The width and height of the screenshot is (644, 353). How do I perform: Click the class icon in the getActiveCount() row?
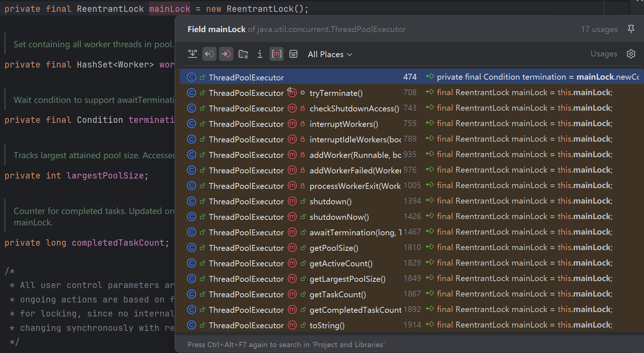[191, 263]
